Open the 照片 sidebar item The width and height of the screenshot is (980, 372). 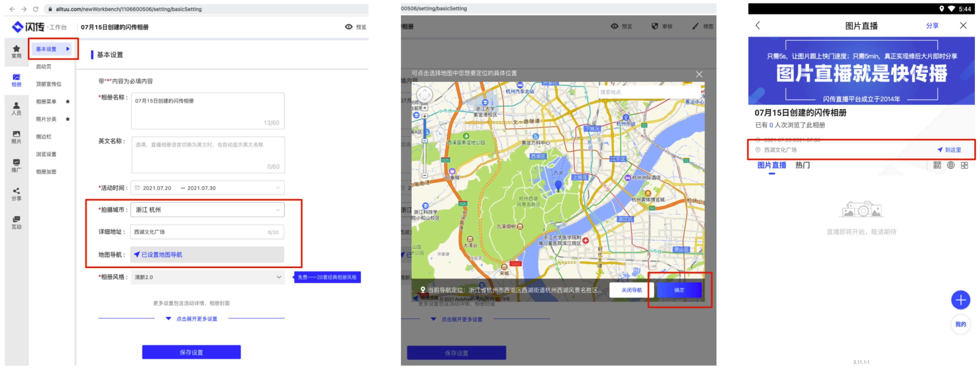pyautogui.click(x=16, y=137)
